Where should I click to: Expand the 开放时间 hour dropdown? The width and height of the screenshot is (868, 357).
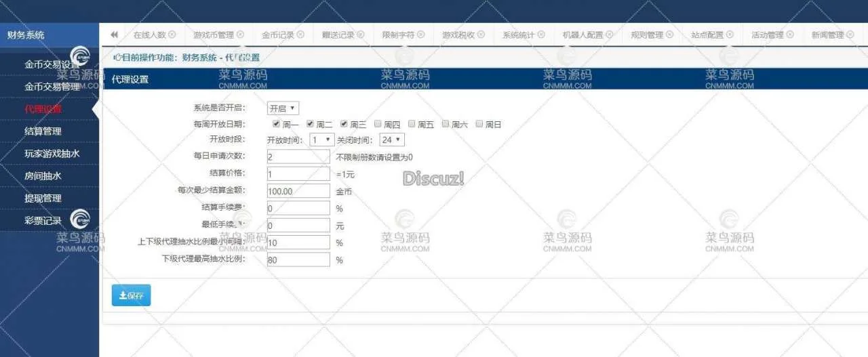(321, 140)
